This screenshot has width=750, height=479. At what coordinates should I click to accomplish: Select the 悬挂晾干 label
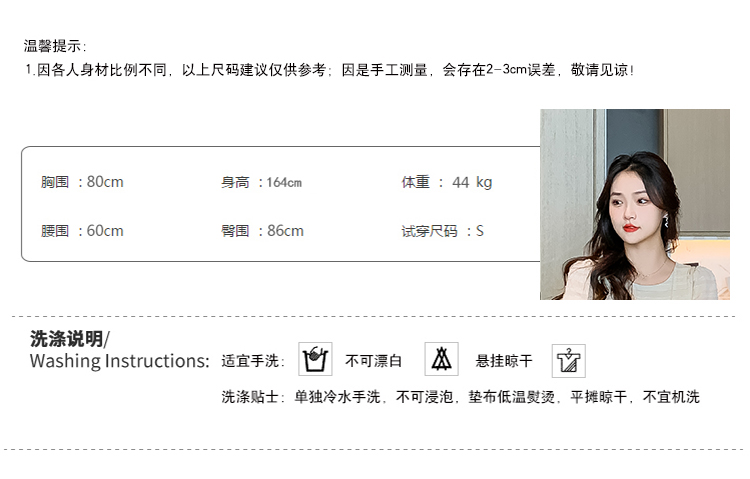504,361
